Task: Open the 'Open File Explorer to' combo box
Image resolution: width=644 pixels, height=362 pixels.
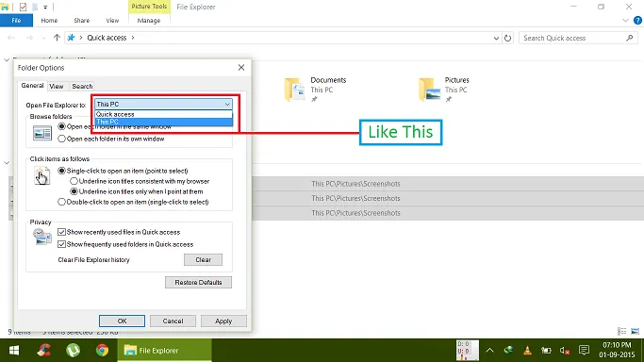Action: pos(163,105)
